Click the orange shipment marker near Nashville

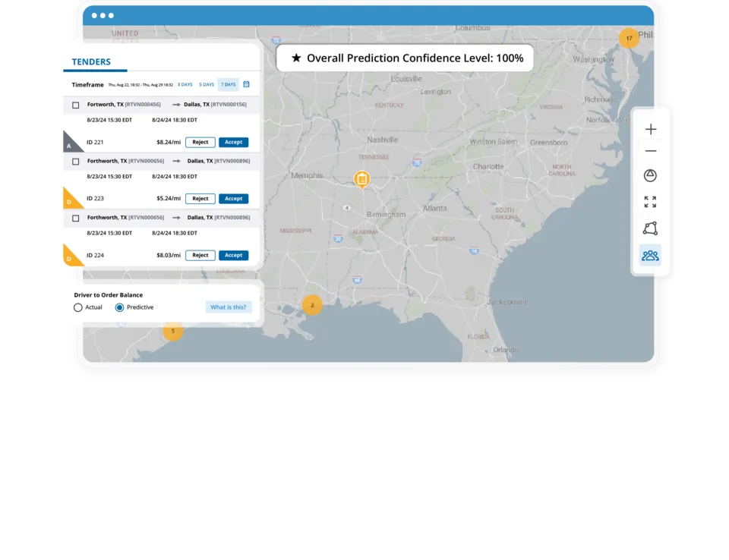(x=361, y=180)
